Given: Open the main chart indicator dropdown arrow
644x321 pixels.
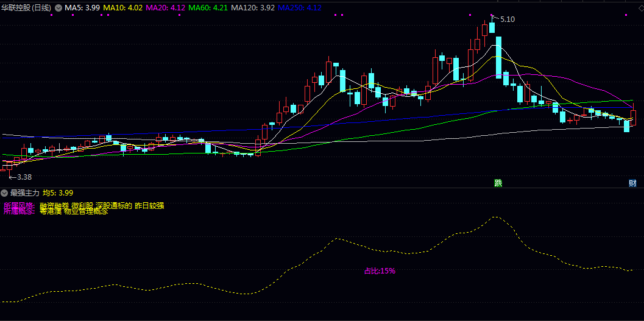Looking at the screenshot, I should [58, 8].
